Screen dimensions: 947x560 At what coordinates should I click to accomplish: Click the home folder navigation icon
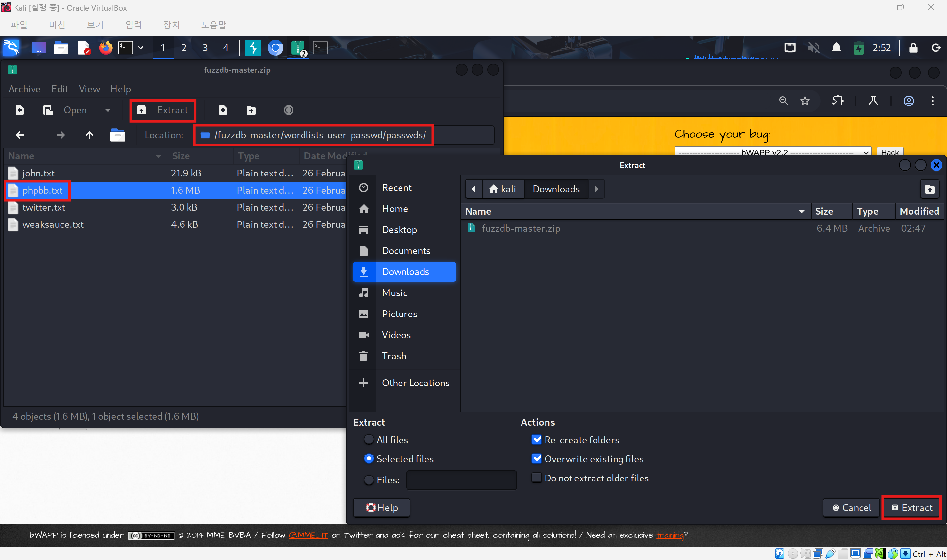[x=117, y=135]
